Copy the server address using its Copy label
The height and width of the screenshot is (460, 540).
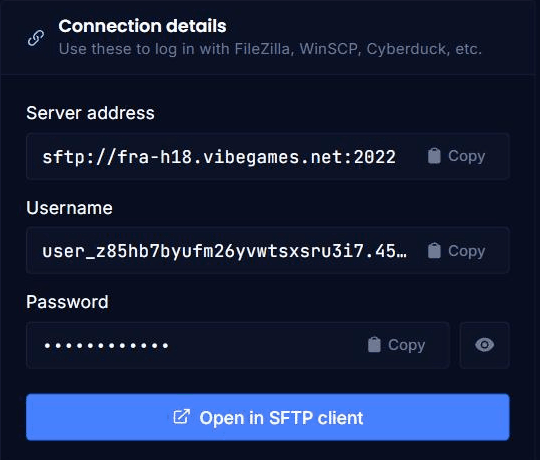tap(467, 156)
